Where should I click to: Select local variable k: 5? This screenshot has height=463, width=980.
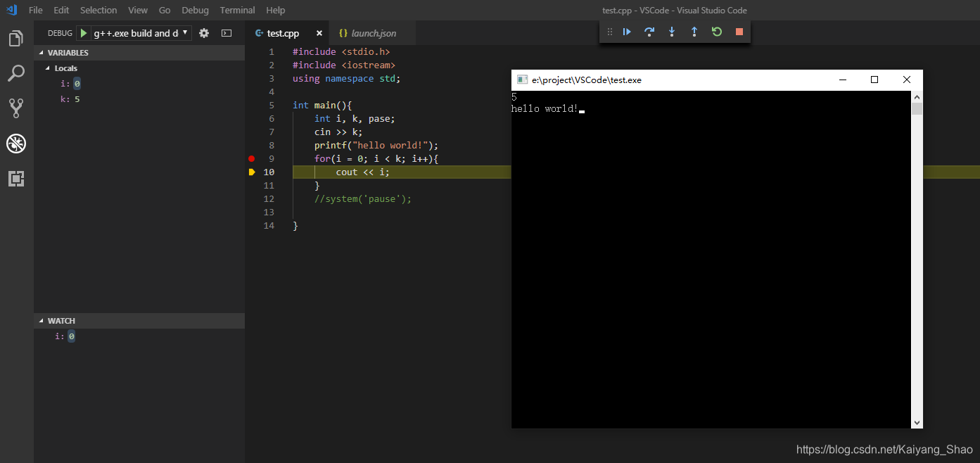(x=139, y=99)
